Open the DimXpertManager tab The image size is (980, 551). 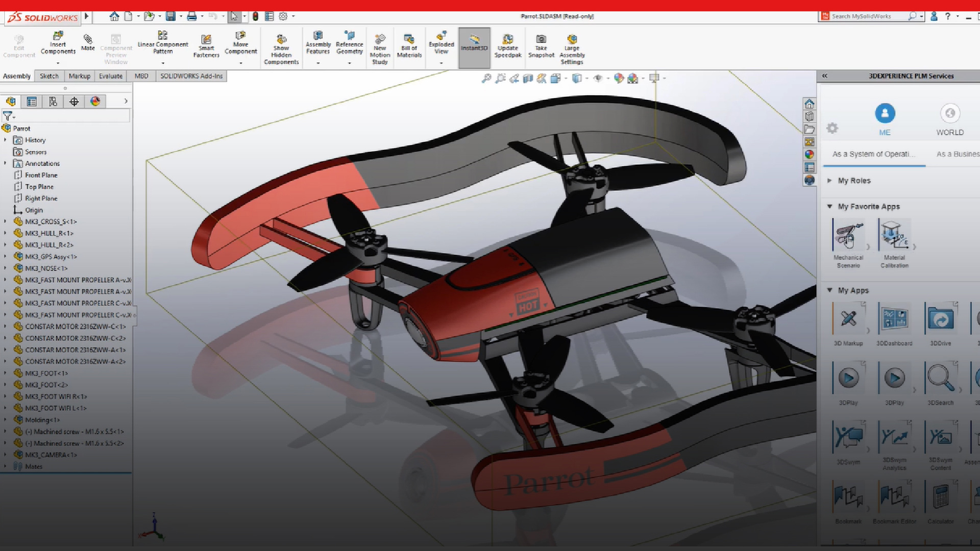[x=74, y=102]
